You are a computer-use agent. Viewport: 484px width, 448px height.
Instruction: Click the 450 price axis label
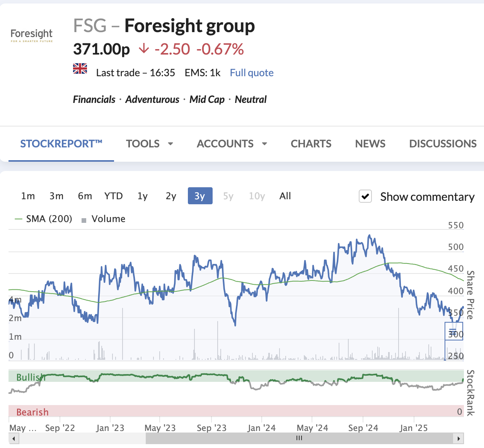(456, 268)
